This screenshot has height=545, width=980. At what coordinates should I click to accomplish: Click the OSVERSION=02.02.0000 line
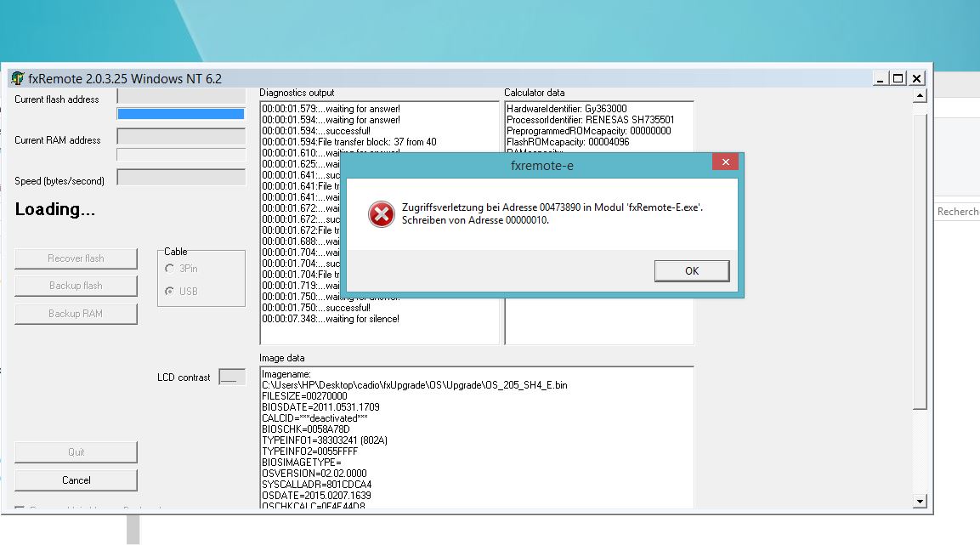pos(314,473)
